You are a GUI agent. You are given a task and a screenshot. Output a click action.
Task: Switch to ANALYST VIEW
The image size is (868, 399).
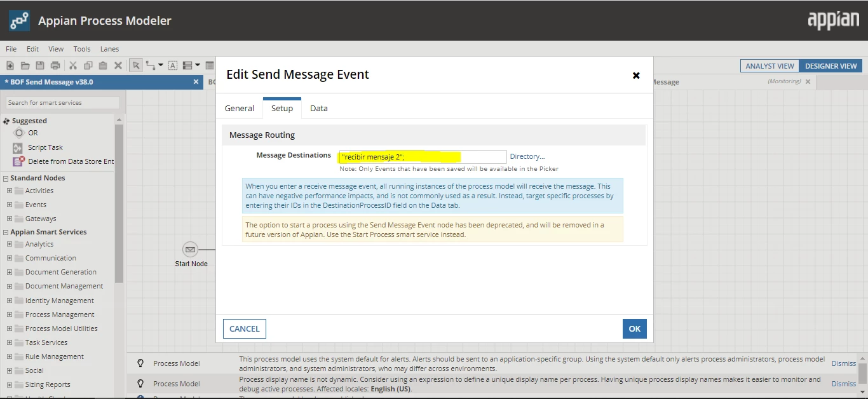(770, 66)
